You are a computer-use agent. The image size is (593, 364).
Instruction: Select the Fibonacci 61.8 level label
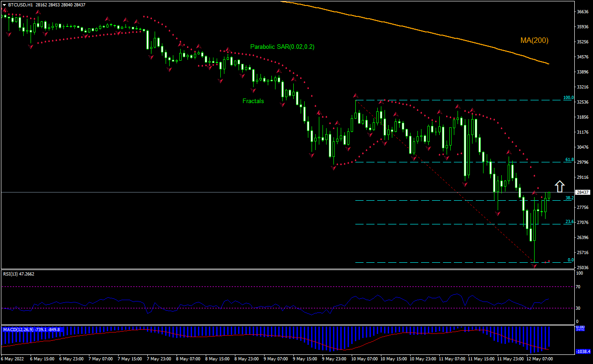click(x=569, y=160)
